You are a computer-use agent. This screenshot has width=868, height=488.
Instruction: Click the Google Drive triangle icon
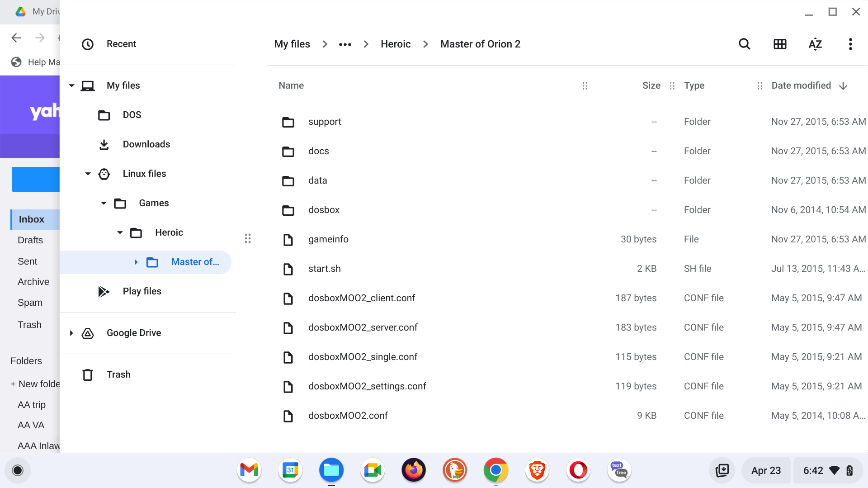(88, 333)
